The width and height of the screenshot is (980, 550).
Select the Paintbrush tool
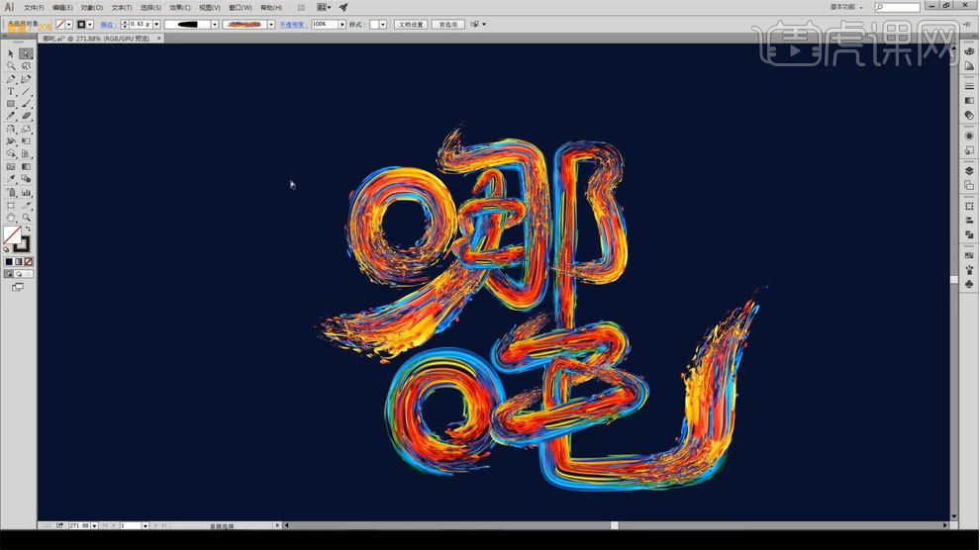click(x=26, y=104)
